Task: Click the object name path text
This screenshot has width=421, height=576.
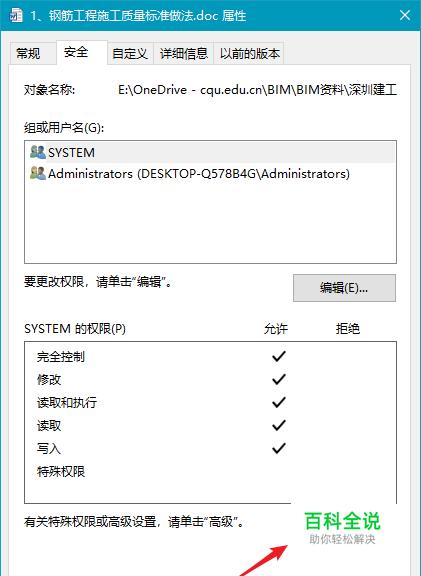Action: coord(257,90)
